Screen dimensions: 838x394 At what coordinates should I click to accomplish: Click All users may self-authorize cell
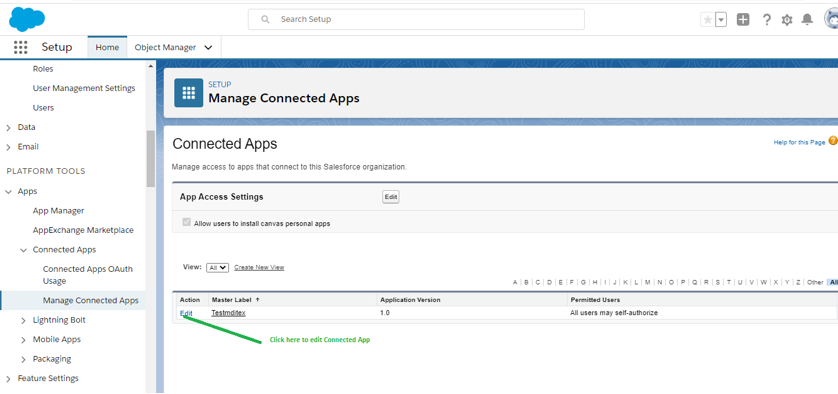(614, 313)
